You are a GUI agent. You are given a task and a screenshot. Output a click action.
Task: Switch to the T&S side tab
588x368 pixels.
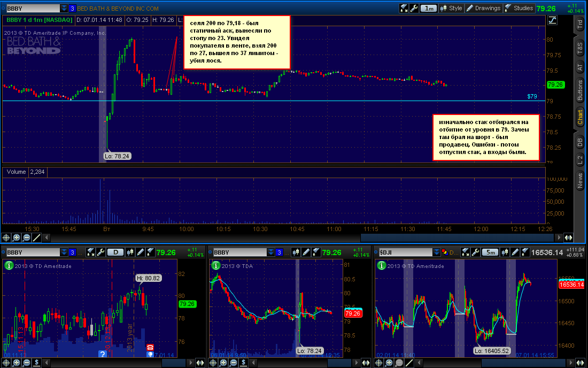[x=580, y=48]
